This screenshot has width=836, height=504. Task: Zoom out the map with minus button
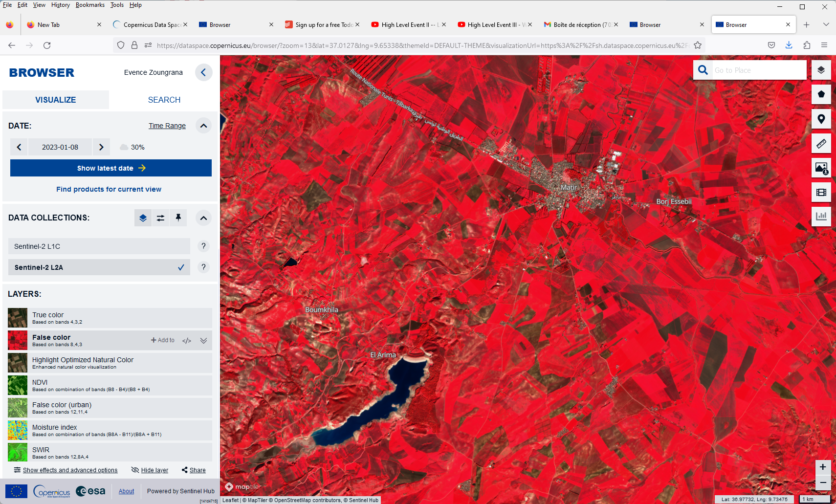pyautogui.click(x=823, y=482)
